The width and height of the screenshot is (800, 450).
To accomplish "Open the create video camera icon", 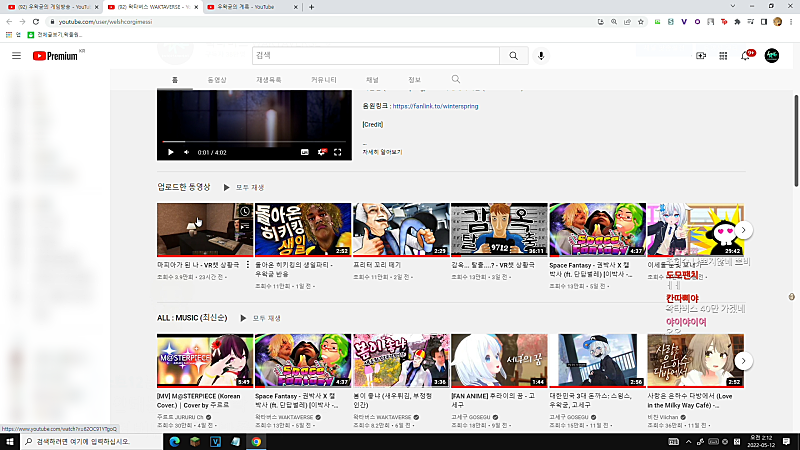I will click(x=701, y=56).
